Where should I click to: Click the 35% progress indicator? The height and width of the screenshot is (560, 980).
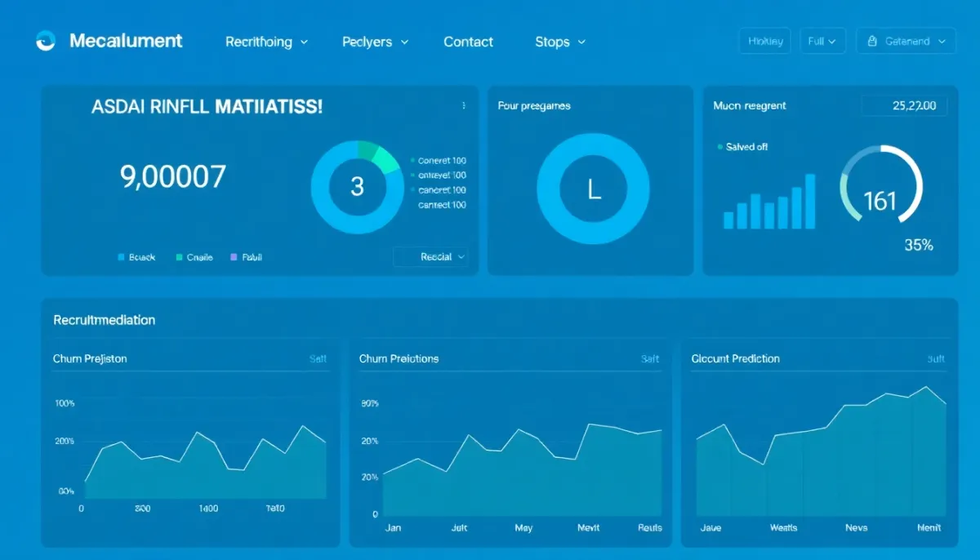919,245
